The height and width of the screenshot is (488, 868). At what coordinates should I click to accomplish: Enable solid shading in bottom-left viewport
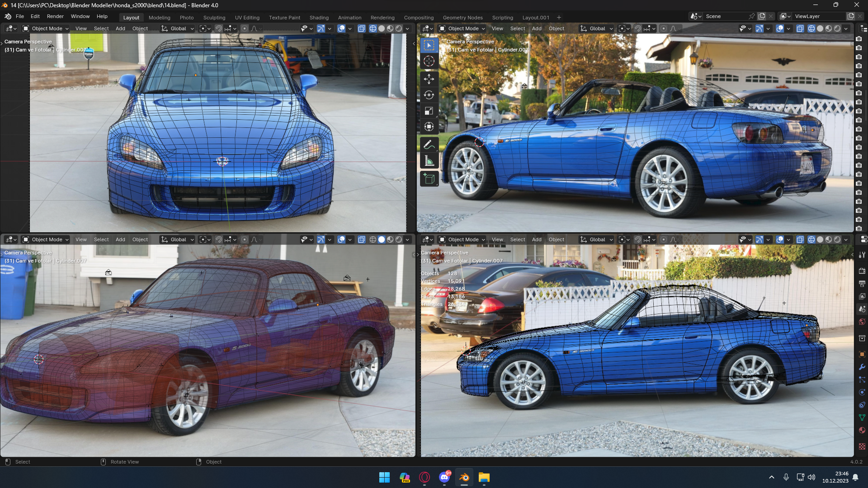382,239
